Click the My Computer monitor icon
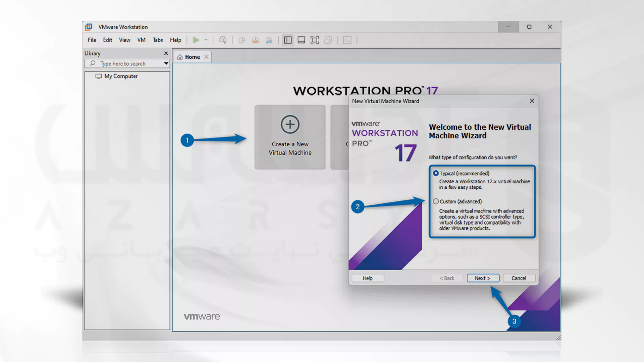This screenshot has height=362, width=644. 98,76
